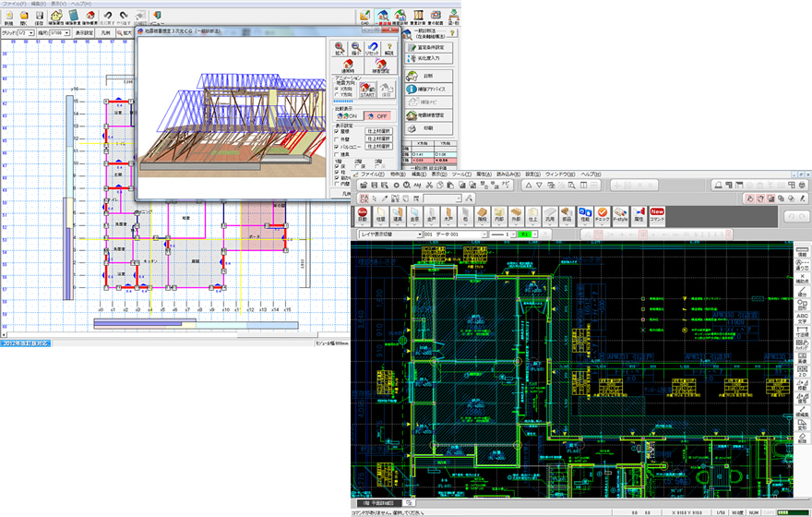Toggle the 屋根 roof checkbox
The image size is (812, 517).
pyautogui.click(x=337, y=132)
